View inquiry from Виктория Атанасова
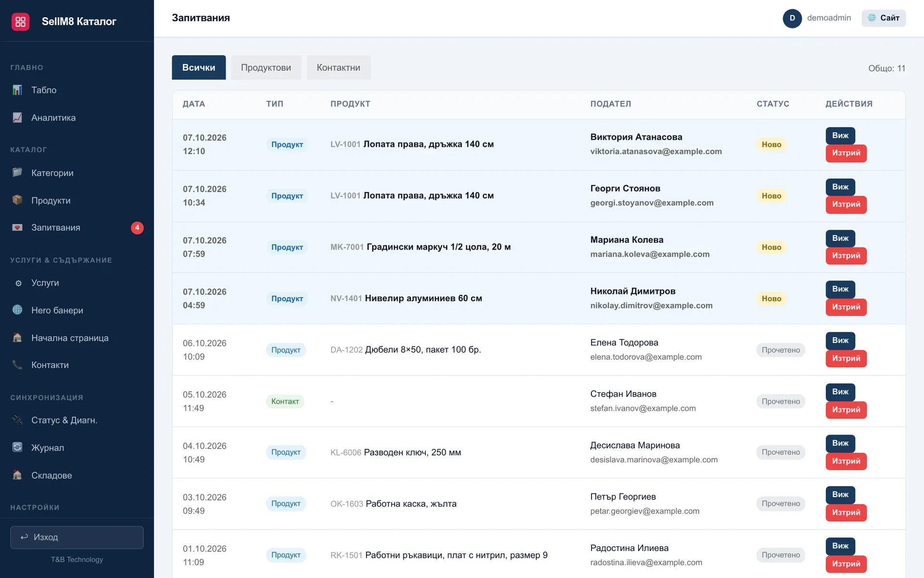This screenshot has width=924, height=578. click(840, 135)
